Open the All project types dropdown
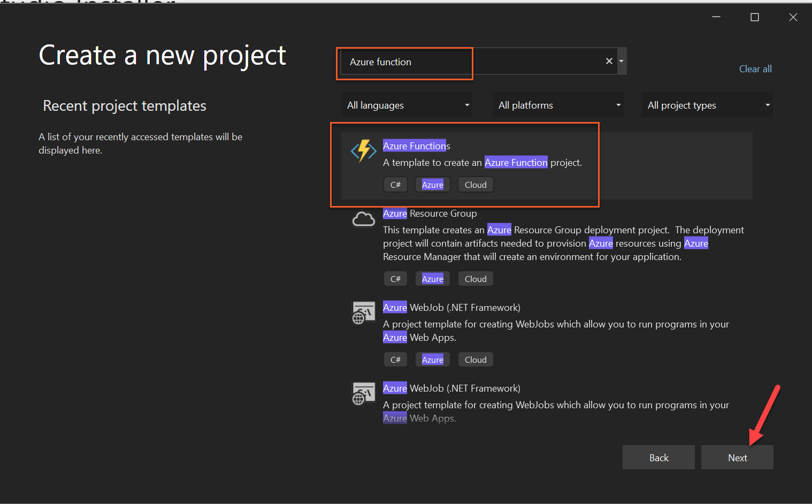The height and width of the screenshot is (504, 812). coord(708,105)
